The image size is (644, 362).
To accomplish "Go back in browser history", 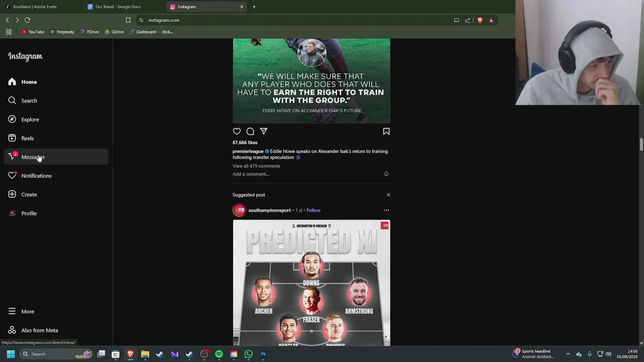I will pyautogui.click(x=8, y=20).
